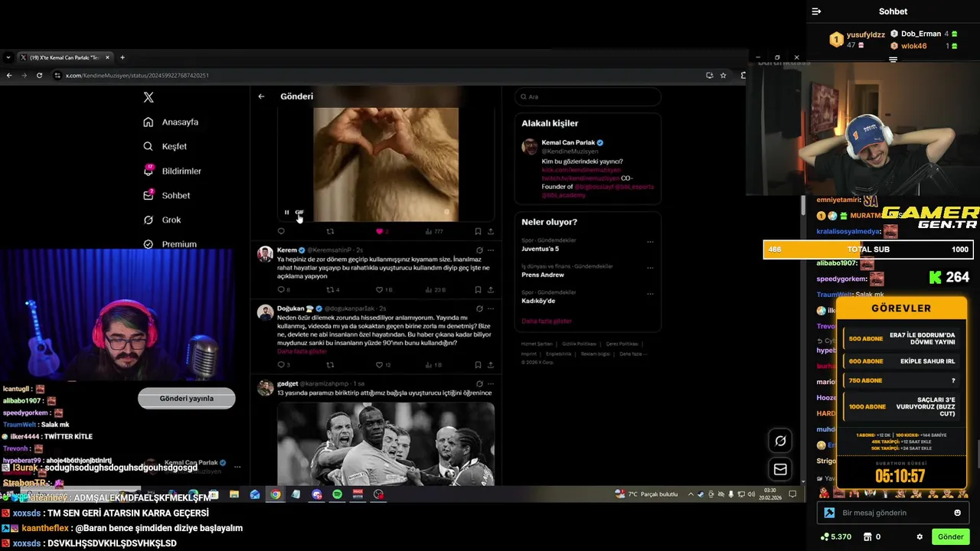Reply to Kerem's post
Screen dimensions: 980x551
[x=281, y=290]
